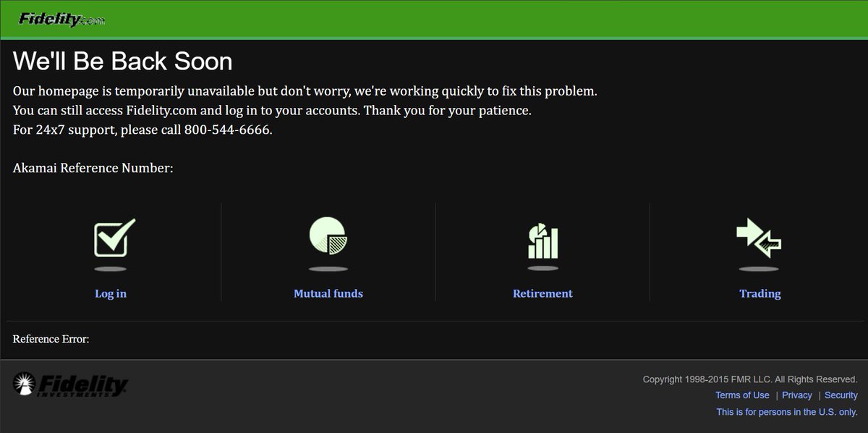Click the Fidelity.com logo in the header
The height and width of the screenshot is (433, 868).
coord(61,20)
